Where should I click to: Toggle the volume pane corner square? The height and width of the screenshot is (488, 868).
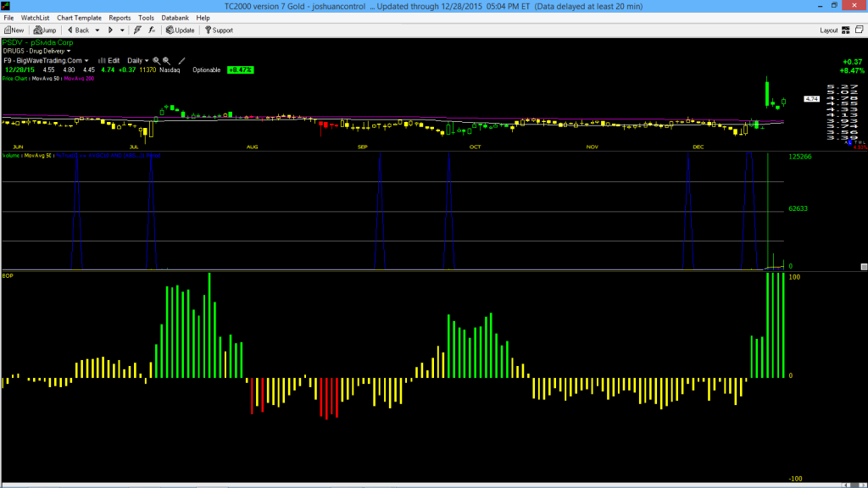[864, 267]
